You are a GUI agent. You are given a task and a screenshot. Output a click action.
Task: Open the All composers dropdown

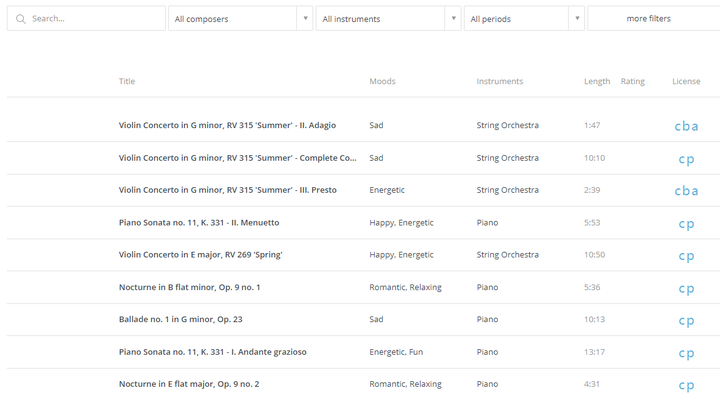tap(240, 19)
